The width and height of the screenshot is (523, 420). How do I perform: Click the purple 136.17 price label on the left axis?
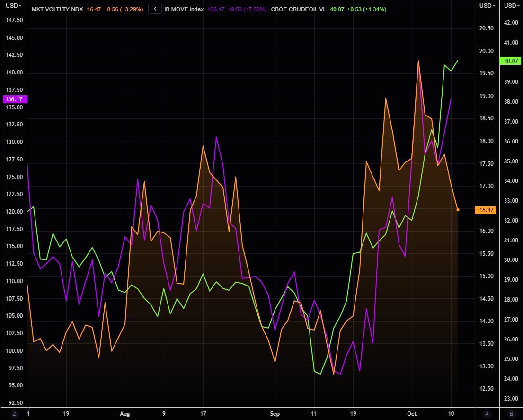14,99
